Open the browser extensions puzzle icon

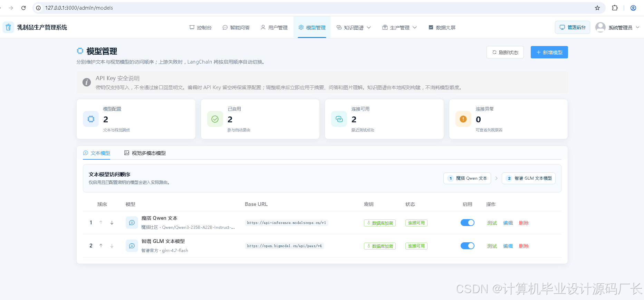(615, 8)
